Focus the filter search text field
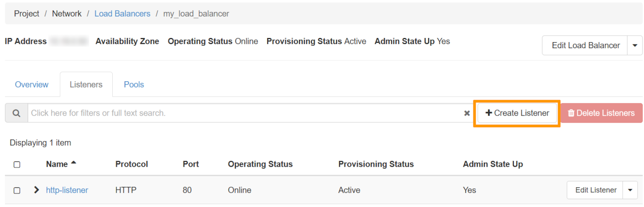The width and height of the screenshot is (644, 207). [244, 113]
